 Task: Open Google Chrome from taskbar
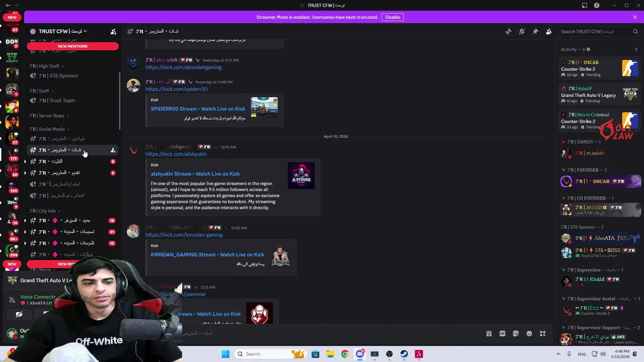click(345, 354)
